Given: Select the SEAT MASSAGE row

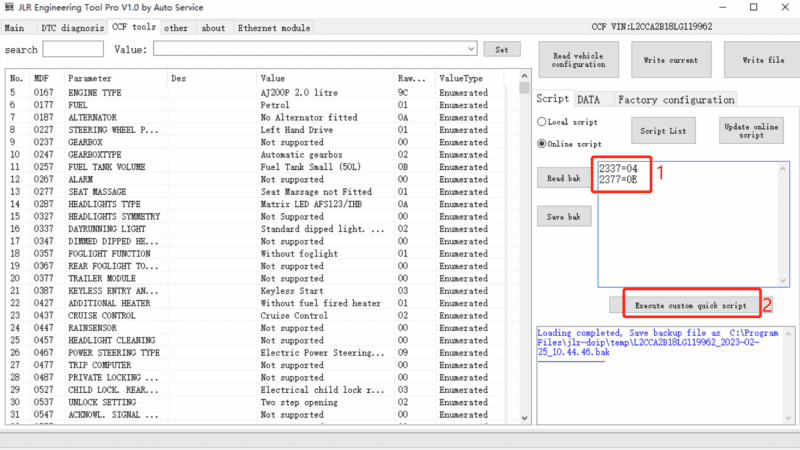Looking at the screenshot, I should (x=255, y=192).
